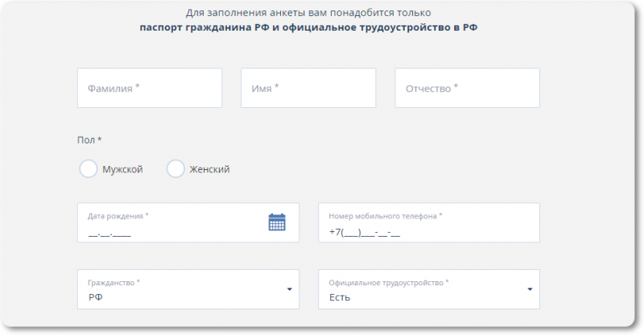Expand the Гражданство dropdown arrow
Image resolution: width=644 pixels, height=336 pixels.
290,289
